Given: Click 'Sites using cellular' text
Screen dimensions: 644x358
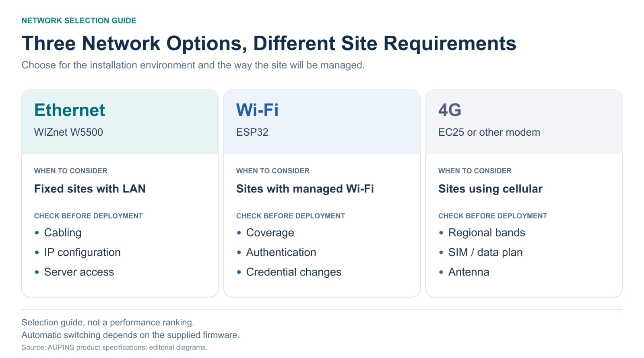Looking at the screenshot, I should pos(490,189).
